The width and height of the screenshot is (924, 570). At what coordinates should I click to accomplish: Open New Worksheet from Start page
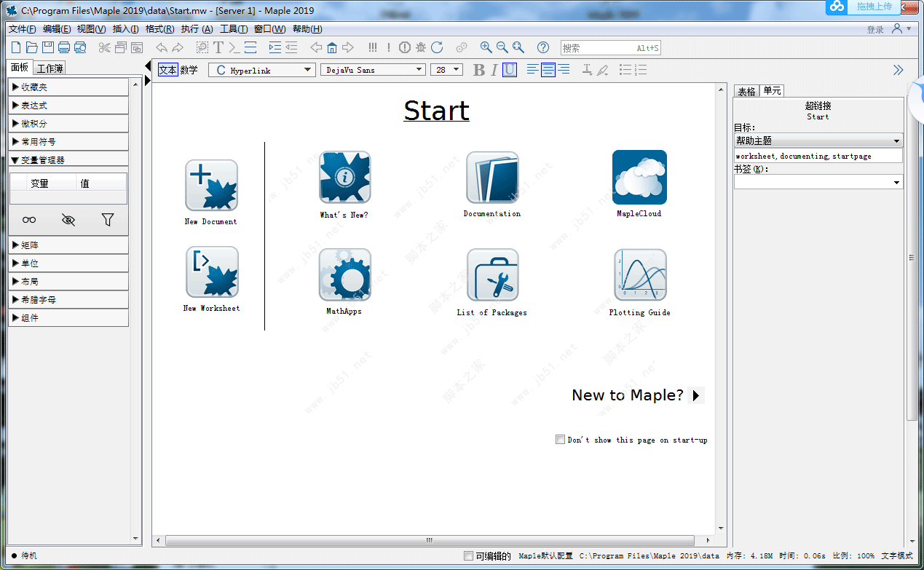point(212,272)
